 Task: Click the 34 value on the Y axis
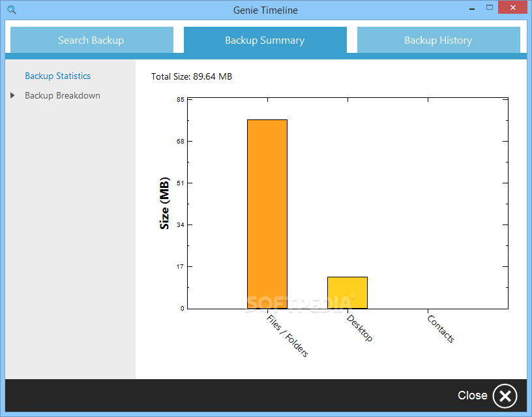click(x=181, y=224)
